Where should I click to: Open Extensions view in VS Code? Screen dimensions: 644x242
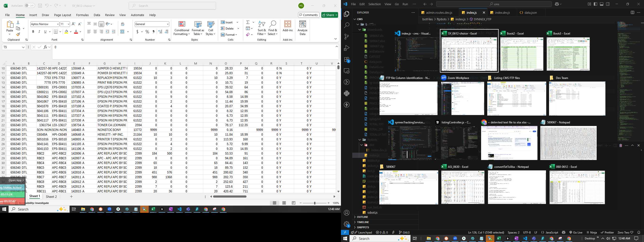[x=347, y=59]
